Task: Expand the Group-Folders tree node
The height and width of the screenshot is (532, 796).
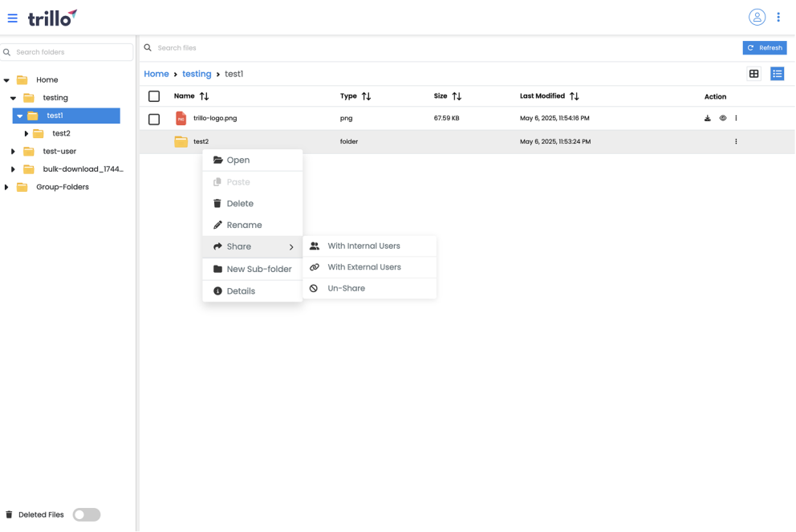Action: (x=6, y=187)
